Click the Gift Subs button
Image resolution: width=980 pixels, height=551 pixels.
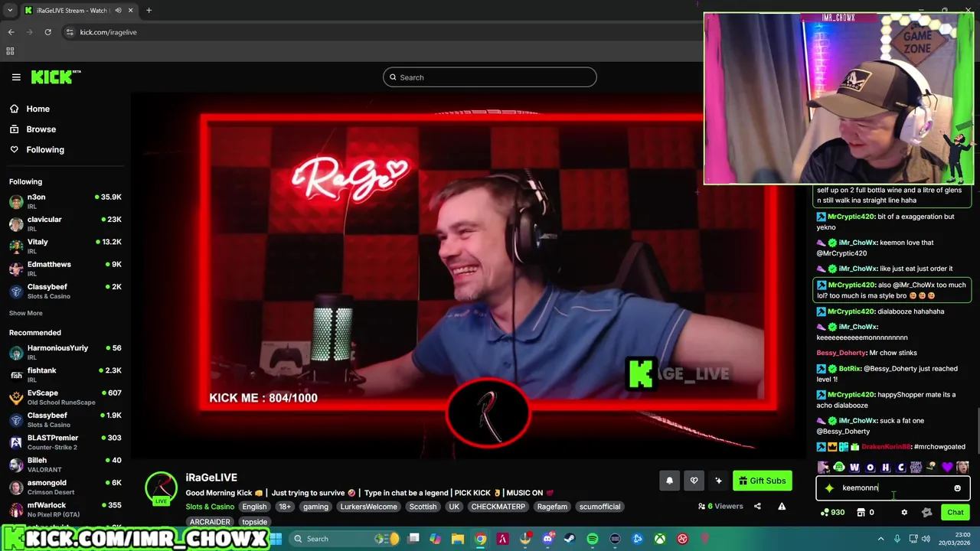click(x=762, y=481)
